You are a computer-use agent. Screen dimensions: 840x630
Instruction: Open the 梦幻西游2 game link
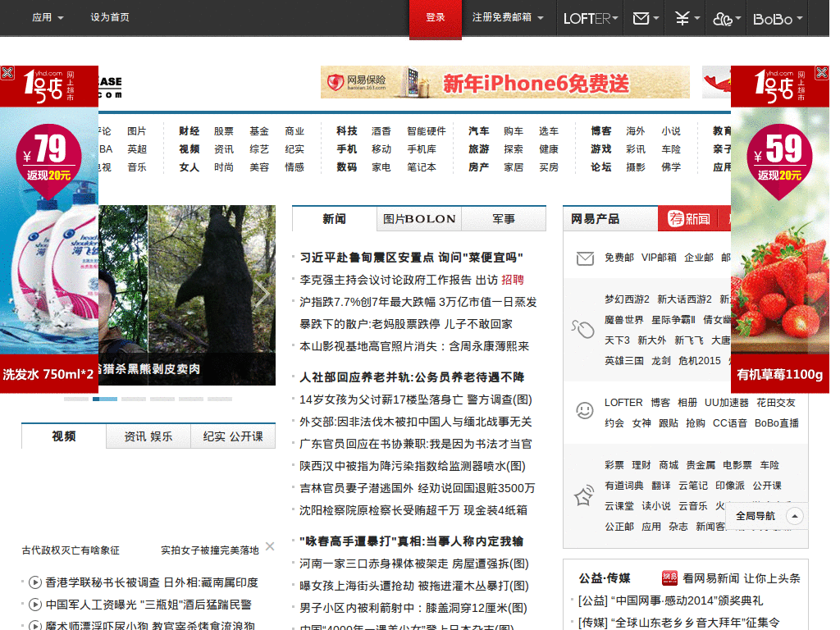point(627,299)
